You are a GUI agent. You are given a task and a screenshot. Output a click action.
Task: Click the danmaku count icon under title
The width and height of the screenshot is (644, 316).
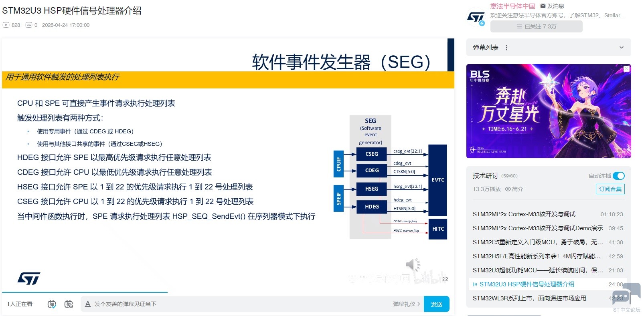(x=29, y=25)
